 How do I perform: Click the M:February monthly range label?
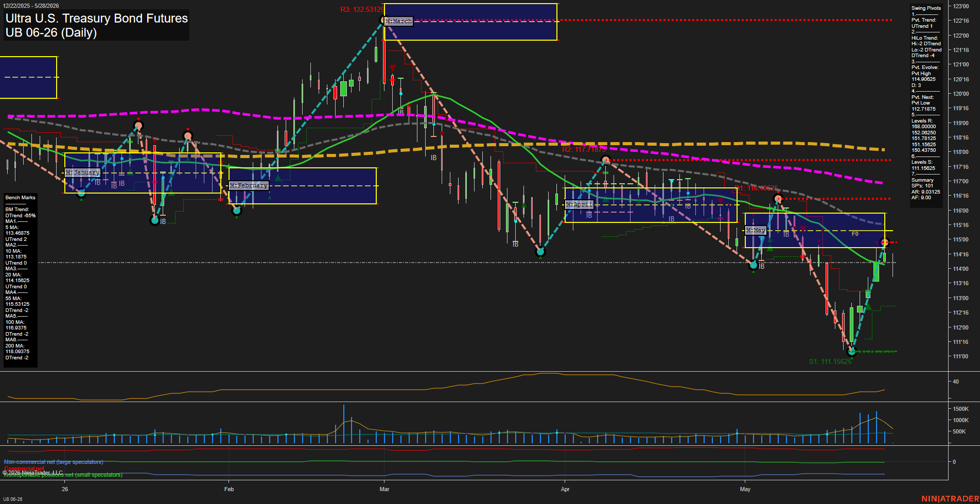click(x=249, y=185)
